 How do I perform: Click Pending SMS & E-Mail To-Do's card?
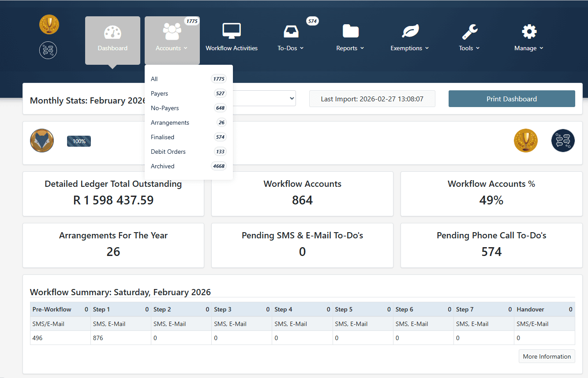302,245
